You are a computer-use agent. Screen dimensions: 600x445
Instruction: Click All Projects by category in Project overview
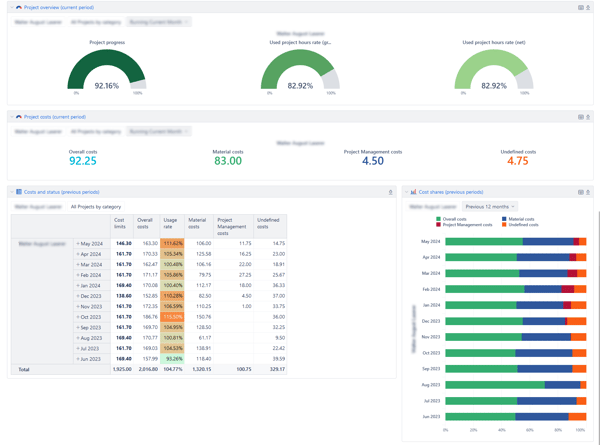coord(96,22)
